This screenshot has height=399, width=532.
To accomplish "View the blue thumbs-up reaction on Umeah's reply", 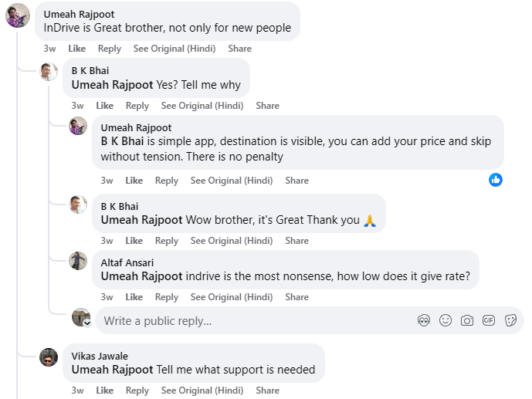I will [x=496, y=180].
